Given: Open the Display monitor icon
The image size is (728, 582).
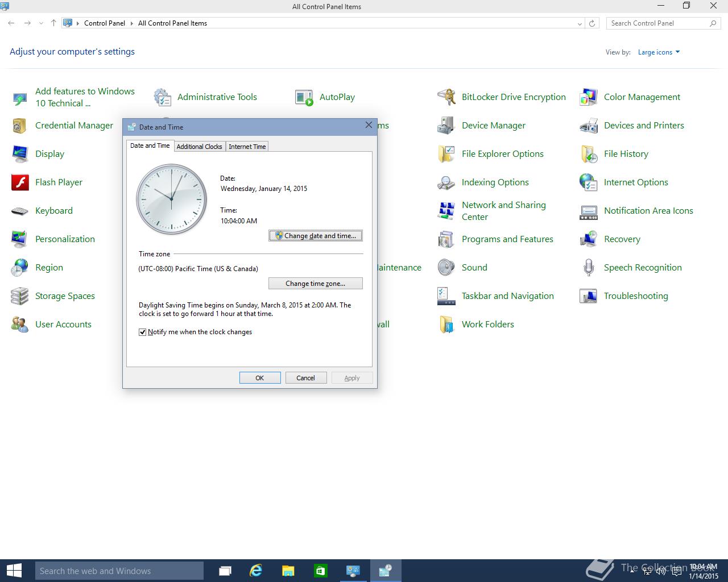Looking at the screenshot, I should 20,154.
